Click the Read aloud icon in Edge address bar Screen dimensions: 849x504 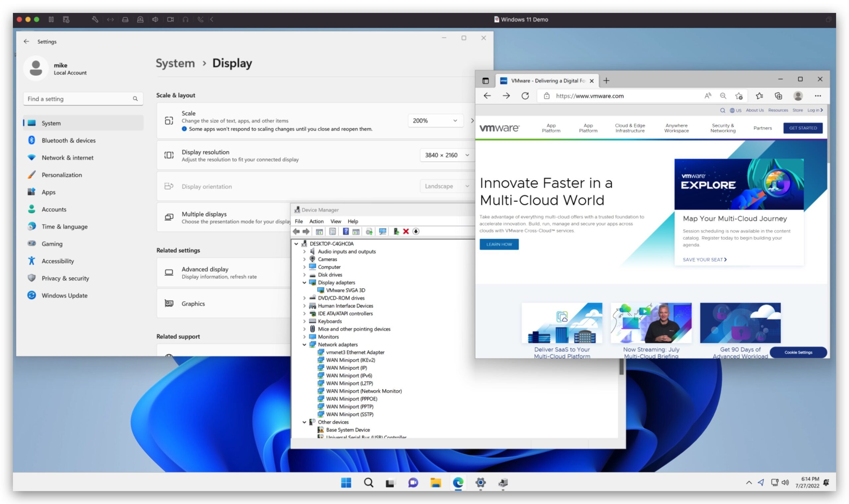tap(707, 96)
